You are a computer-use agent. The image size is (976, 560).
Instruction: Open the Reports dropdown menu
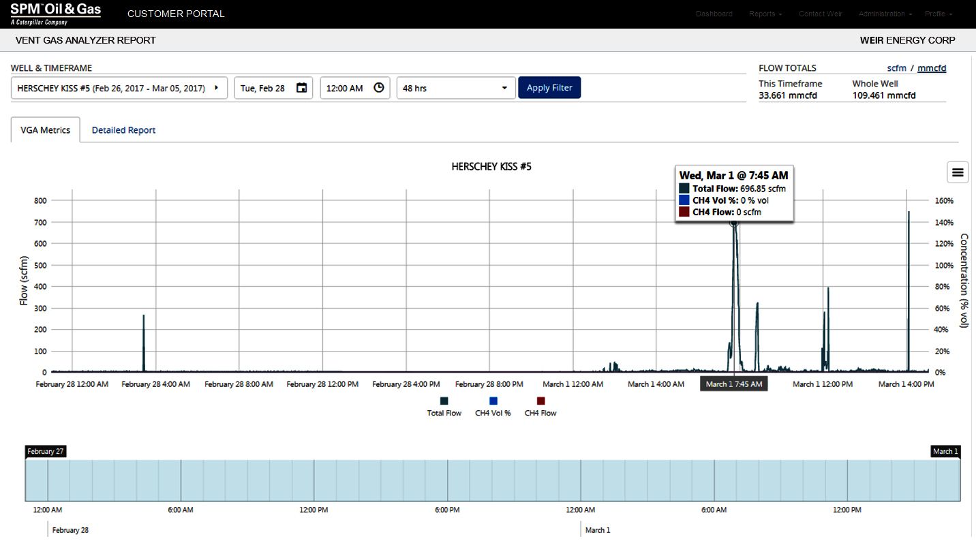pyautogui.click(x=765, y=14)
